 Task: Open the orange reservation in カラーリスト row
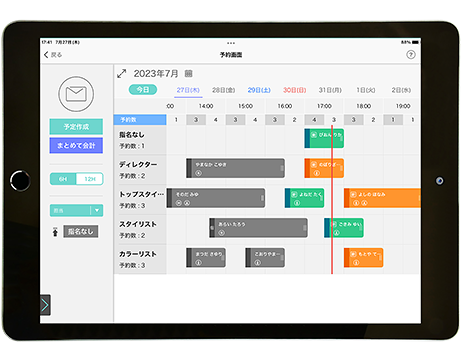tap(363, 257)
